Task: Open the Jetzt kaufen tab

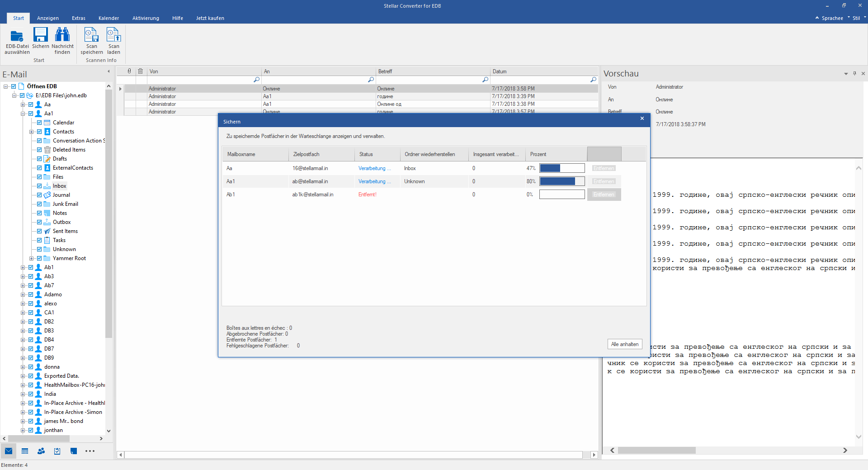Action: 210,18
